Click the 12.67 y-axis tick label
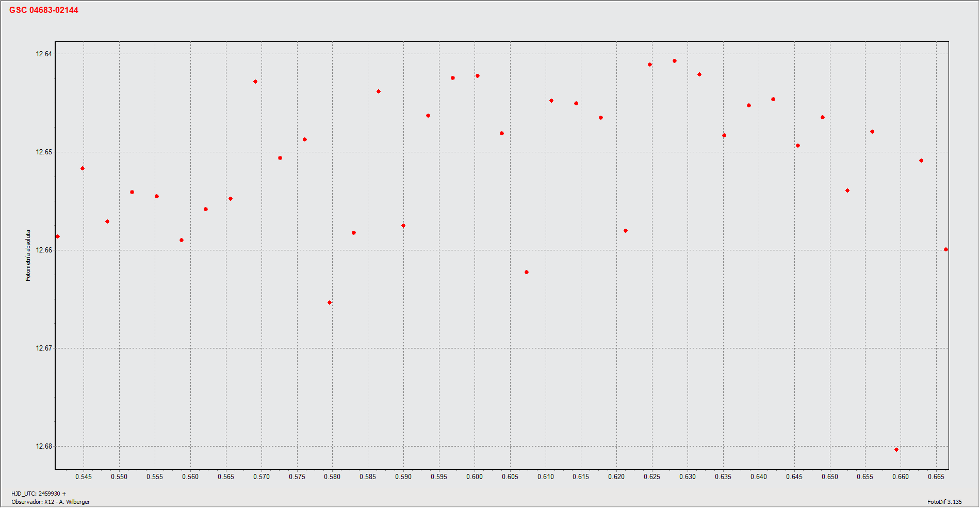The width and height of the screenshot is (980, 508). (44, 348)
